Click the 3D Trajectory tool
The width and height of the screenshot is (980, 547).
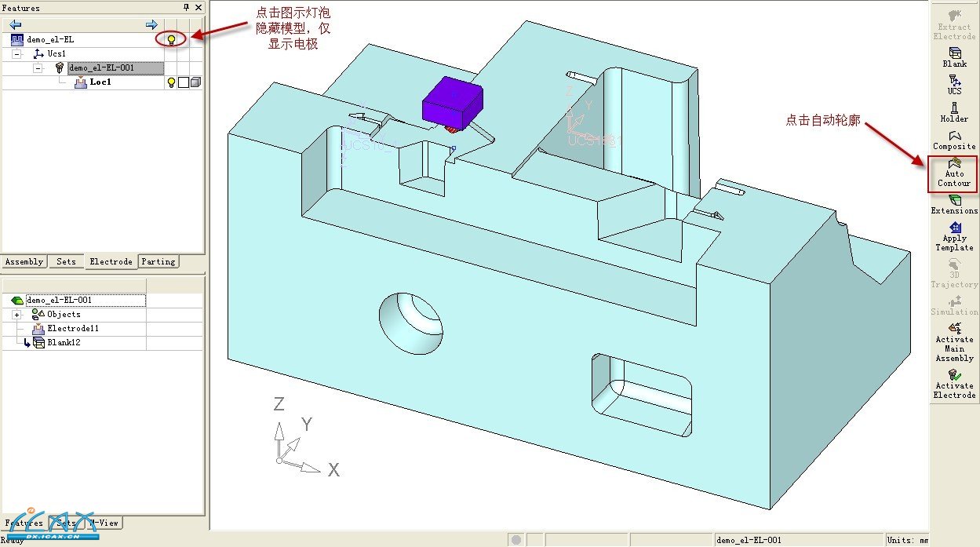coord(954,273)
